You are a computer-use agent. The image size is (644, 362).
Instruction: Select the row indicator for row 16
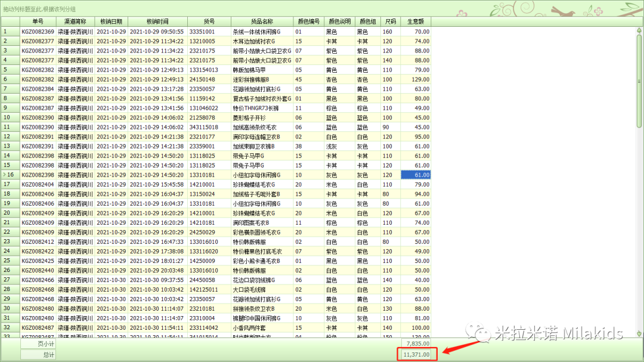(10, 175)
